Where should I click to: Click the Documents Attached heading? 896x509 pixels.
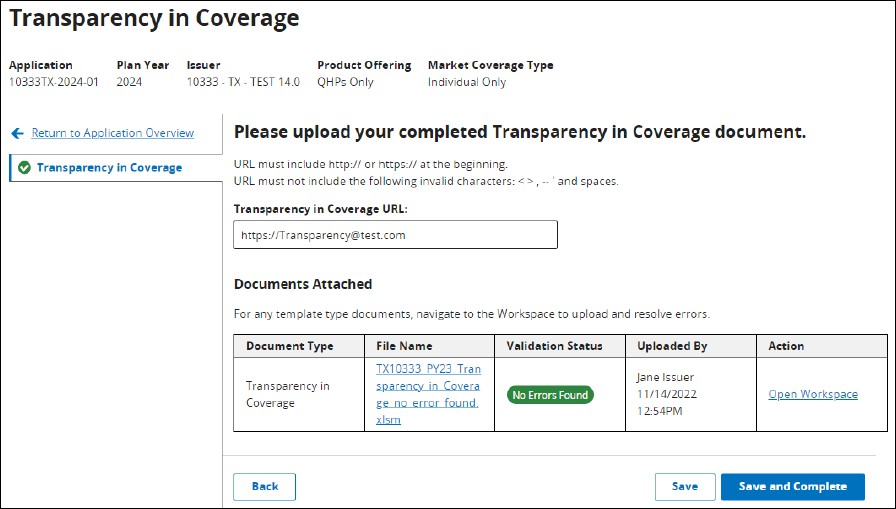(x=302, y=284)
